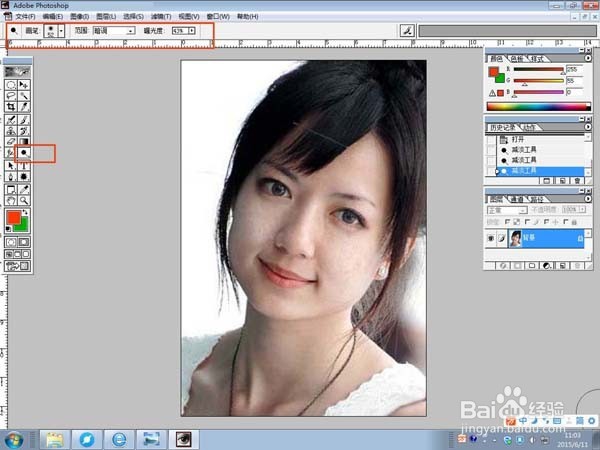The image size is (600, 450).
Task: Select the Airbrush tool
Action: pyautogui.click(x=11, y=120)
